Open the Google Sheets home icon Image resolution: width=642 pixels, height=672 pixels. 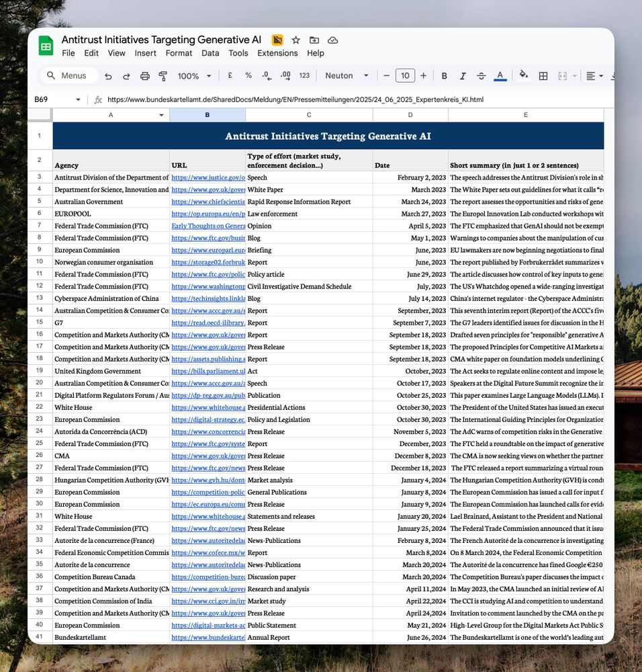click(x=46, y=46)
